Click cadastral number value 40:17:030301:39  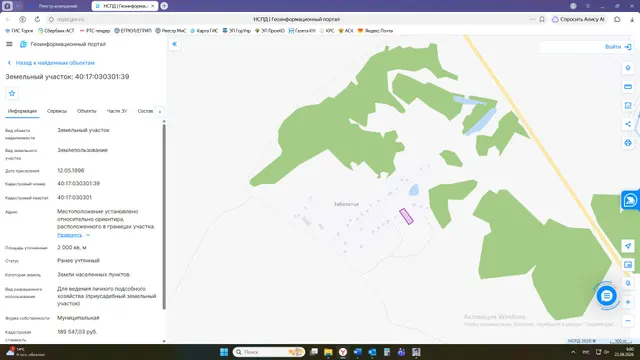[78, 184]
